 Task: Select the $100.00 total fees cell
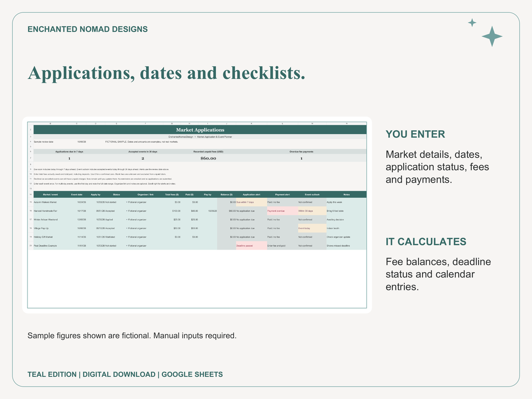tap(172, 211)
